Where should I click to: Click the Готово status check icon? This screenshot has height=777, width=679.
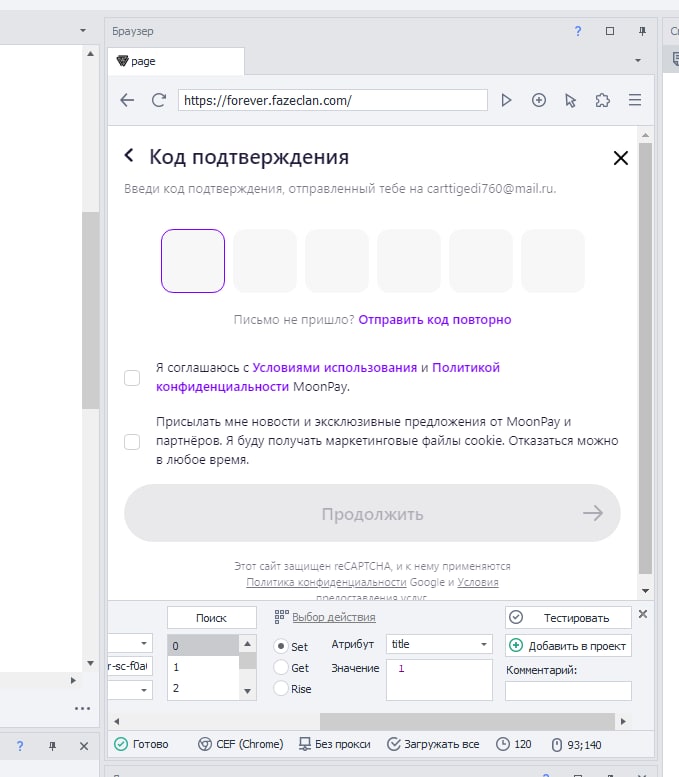click(x=121, y=744)
